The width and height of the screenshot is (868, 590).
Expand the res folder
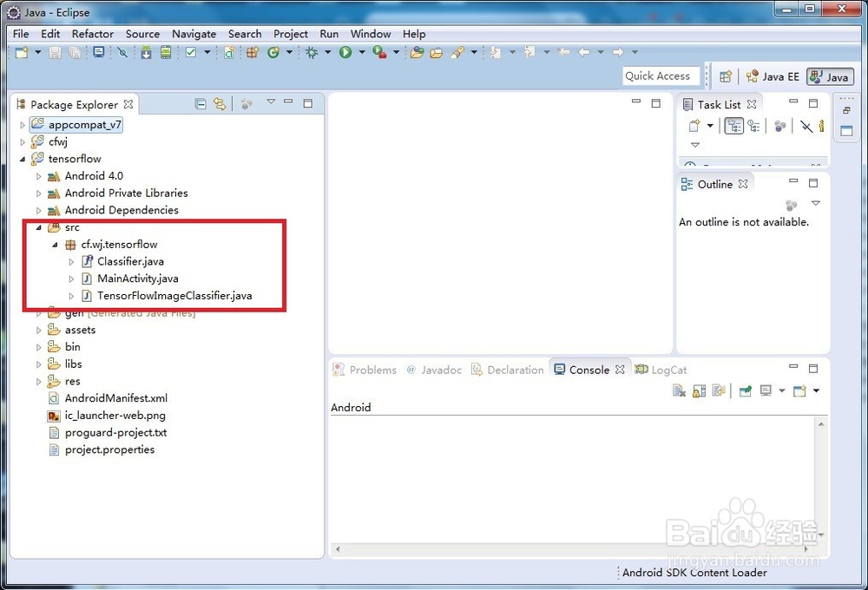tap(39, 382)
